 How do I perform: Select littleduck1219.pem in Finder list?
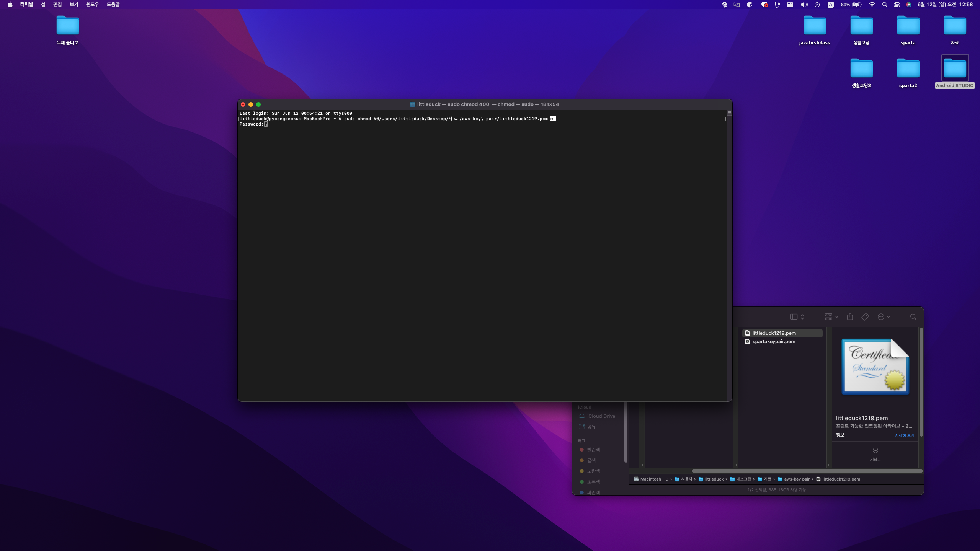782,333
